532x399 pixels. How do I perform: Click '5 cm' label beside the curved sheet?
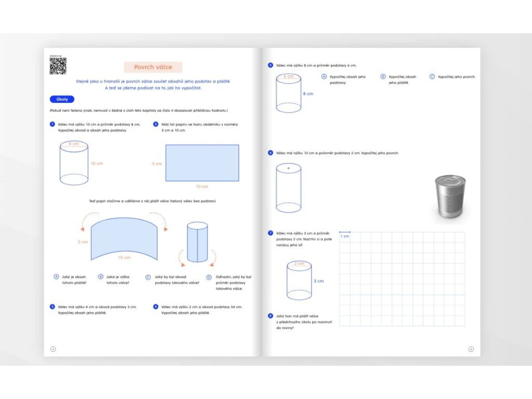[83, 242]
